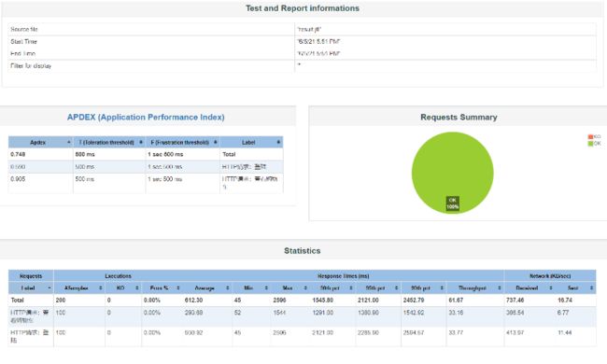
Task: Click the Throughput column sort icon
Action: [x=500, y=288]
